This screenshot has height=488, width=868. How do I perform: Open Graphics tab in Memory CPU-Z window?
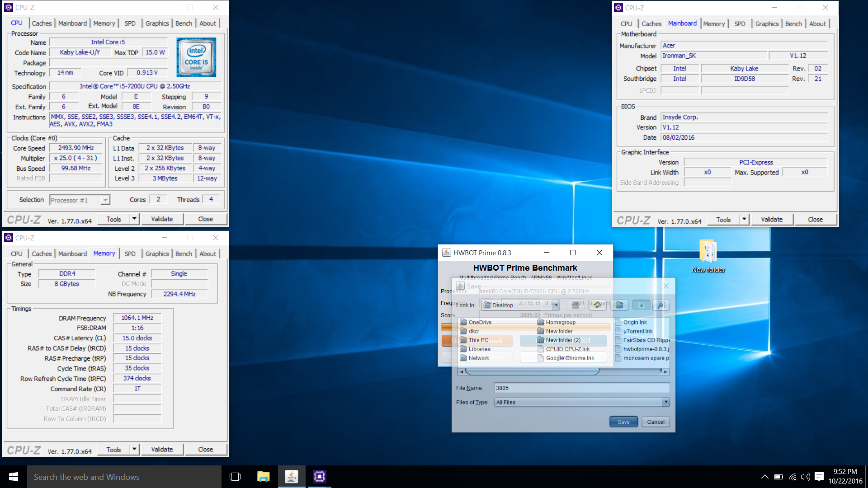click(x=157, y=254)
